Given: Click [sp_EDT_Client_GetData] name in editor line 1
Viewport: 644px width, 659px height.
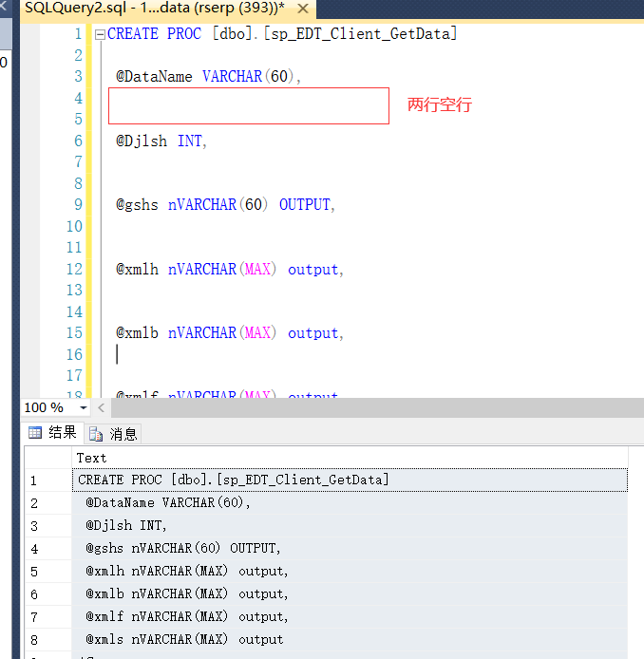Looking at the screenshot, I should 360,33.
